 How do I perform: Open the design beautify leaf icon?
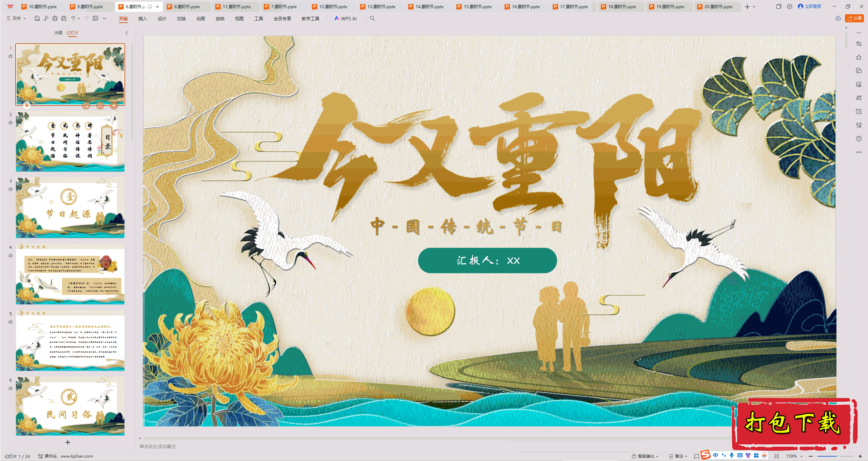click(859, 84)
